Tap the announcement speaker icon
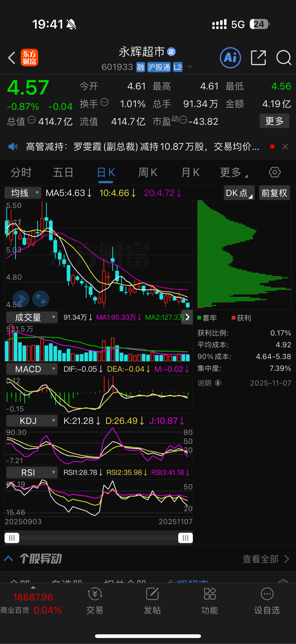The image size is (296, 644). (13, 147)
